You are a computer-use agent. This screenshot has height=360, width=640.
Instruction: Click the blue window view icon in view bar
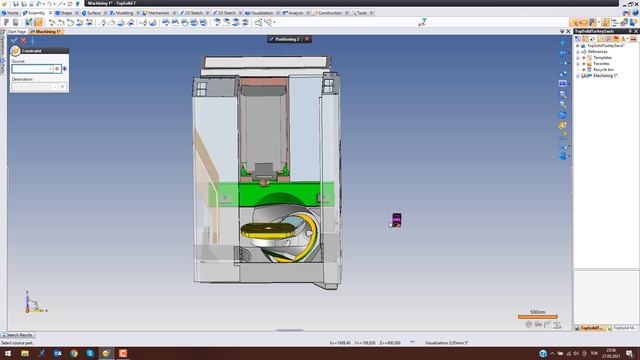click(563, 84)
